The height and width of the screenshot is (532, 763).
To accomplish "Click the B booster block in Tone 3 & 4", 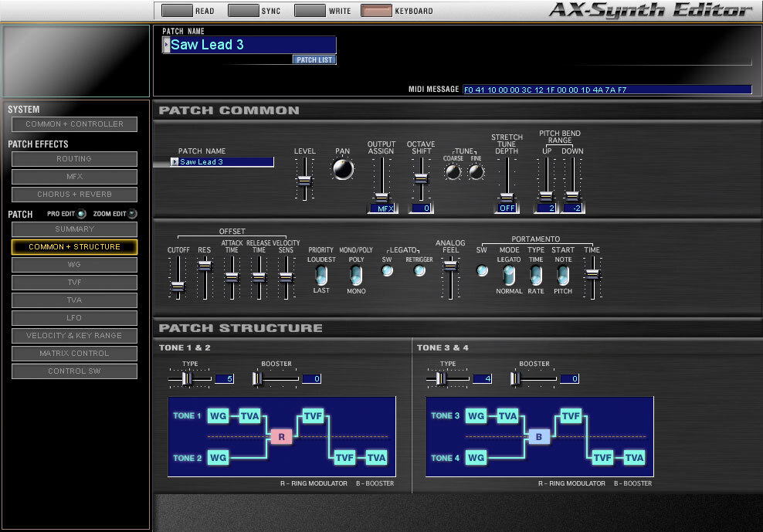I will pos(539,436).
